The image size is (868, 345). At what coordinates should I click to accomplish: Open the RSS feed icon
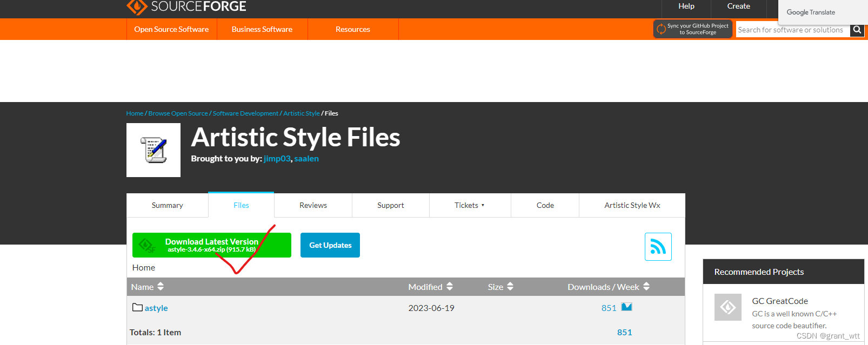pyautogui.click(x=658, y=247)
